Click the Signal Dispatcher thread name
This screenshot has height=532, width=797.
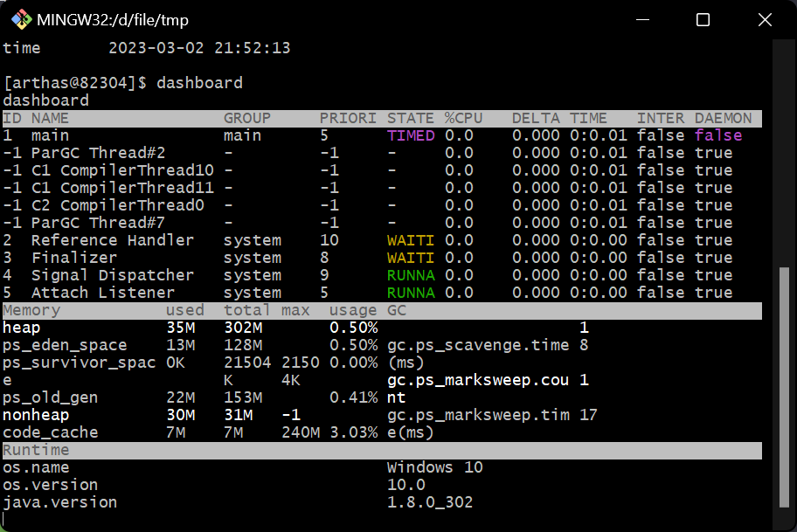click(113, 275)
